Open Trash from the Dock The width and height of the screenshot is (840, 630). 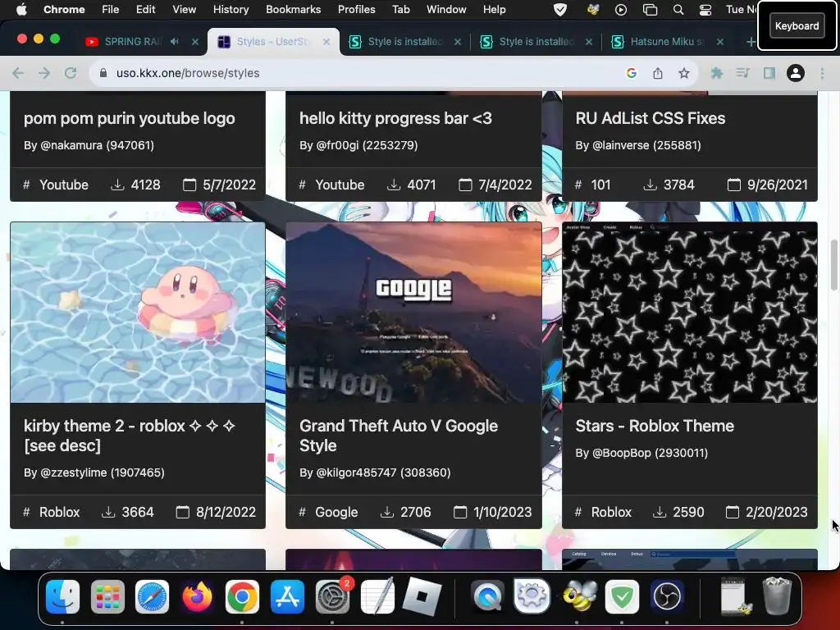tap(777, 596)
